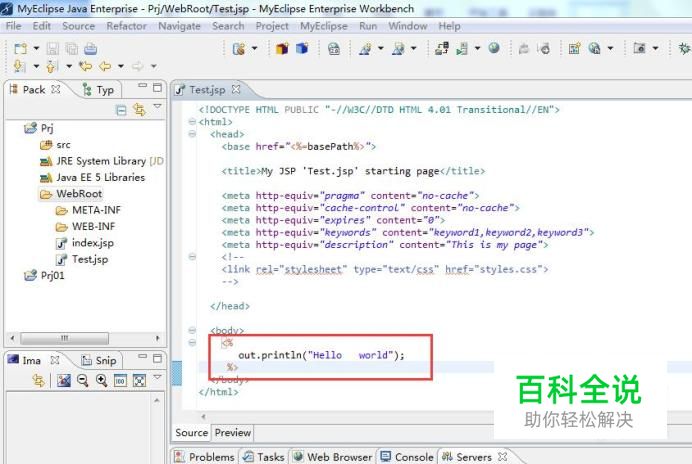692x464 pixels.
Task: Collapse the comment block fold marker
Action: click(x=192, y=257)
